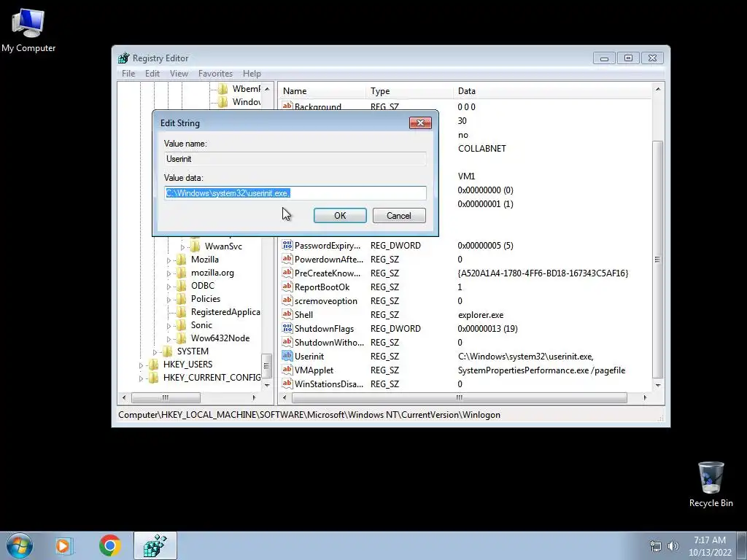Select the ODBC folder icon
This screenshot has width=747, height=560.
[182, 285]
